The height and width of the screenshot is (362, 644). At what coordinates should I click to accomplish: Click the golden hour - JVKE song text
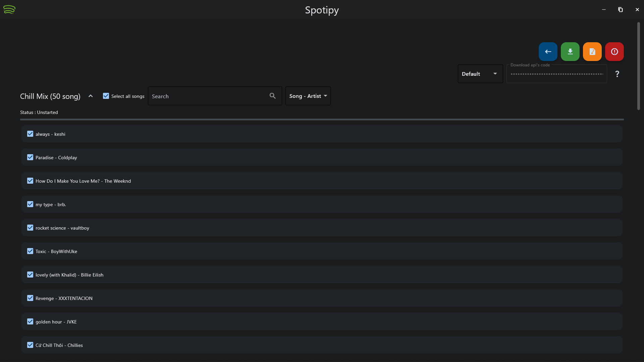(56, 322)
